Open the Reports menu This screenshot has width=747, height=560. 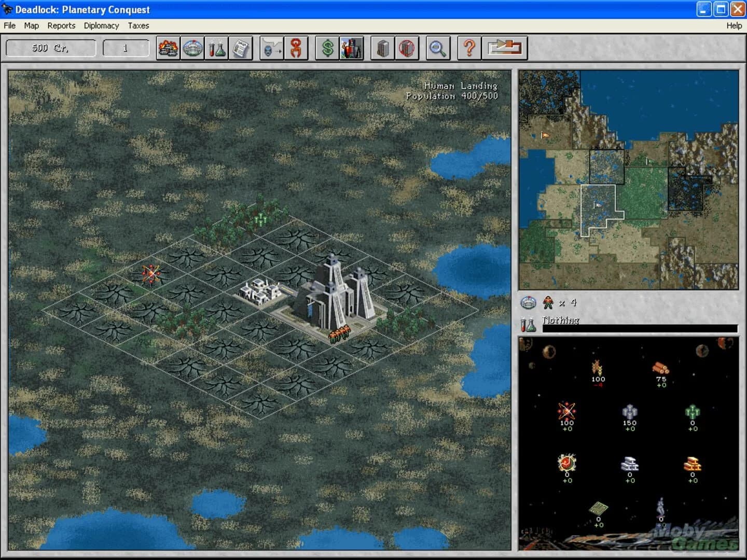(61, 25)
